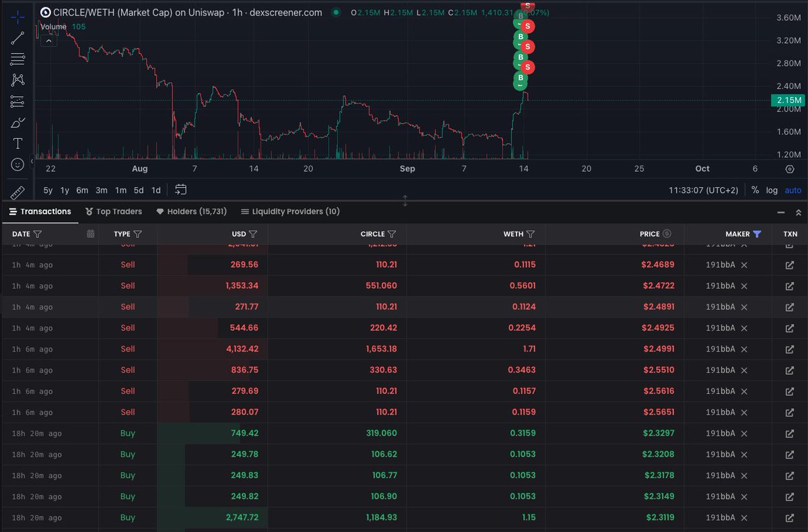Filter by USD amount funnel icon
Image resolution: width=808 pixels, height=532 pixels.
(253, 234)
